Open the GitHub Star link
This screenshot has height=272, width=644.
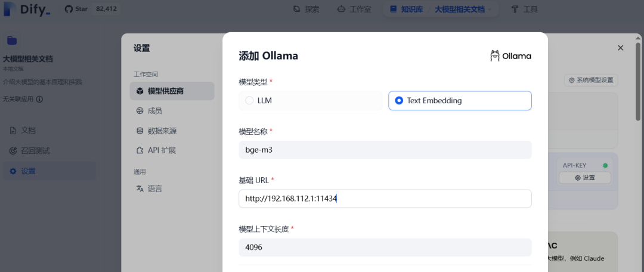point(76,8)
